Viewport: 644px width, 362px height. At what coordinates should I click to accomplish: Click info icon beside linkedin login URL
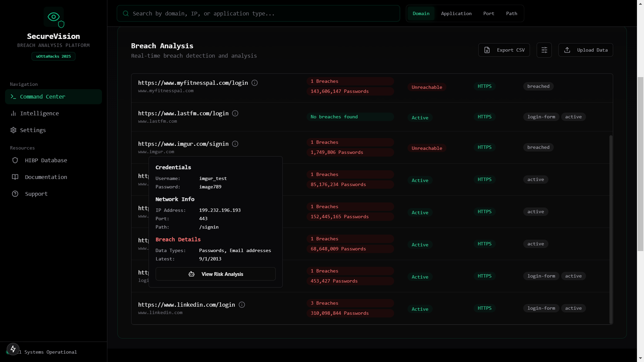tap(242, 305)
